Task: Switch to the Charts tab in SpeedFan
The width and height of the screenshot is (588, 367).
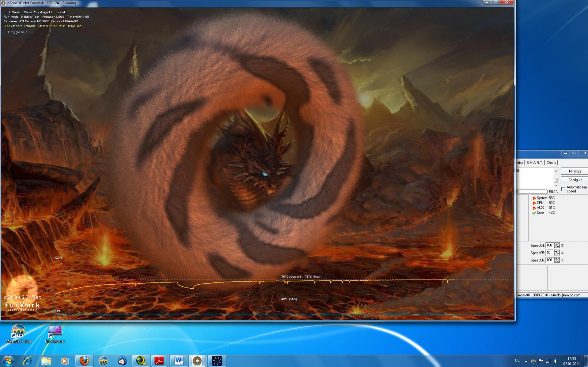Action: (x=551, y=163)
